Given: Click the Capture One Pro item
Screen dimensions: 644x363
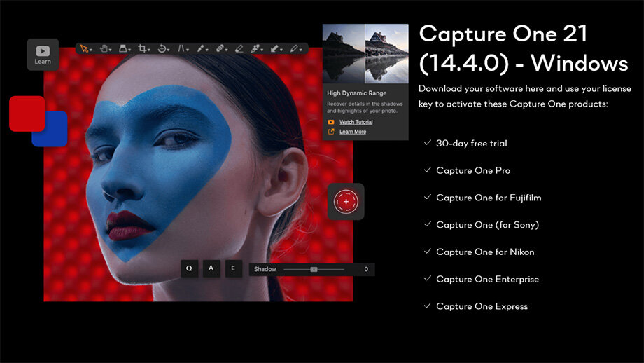Looking at the screenshot, I should click(473, 170).
